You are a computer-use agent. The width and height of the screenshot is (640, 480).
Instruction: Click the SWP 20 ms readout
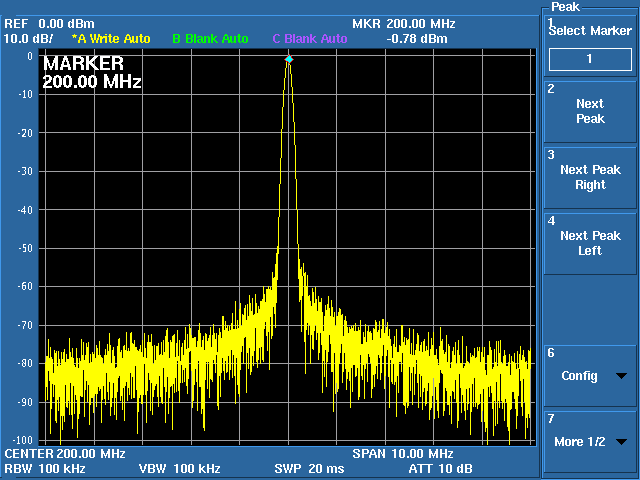(309, 469)
